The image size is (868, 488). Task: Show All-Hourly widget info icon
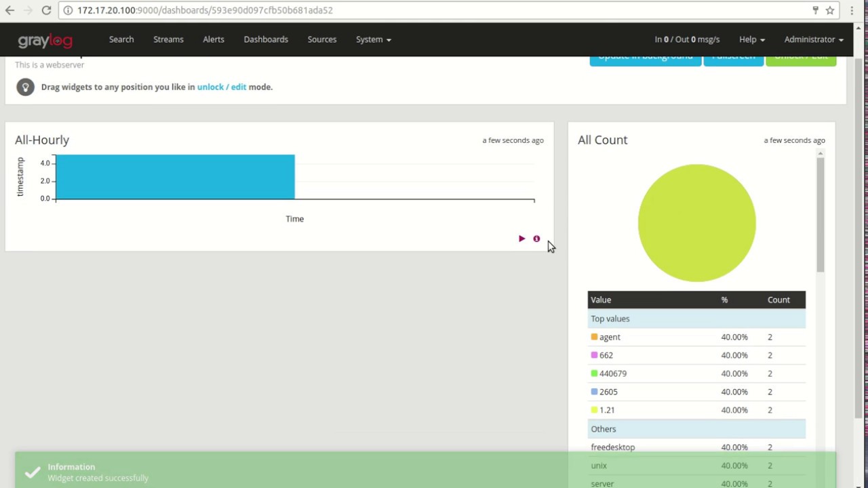pyautogui.click(x=536, y=239)
